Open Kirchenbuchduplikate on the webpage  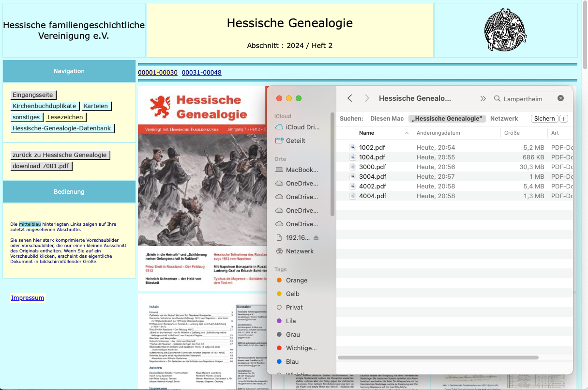[x=45, y=106]
